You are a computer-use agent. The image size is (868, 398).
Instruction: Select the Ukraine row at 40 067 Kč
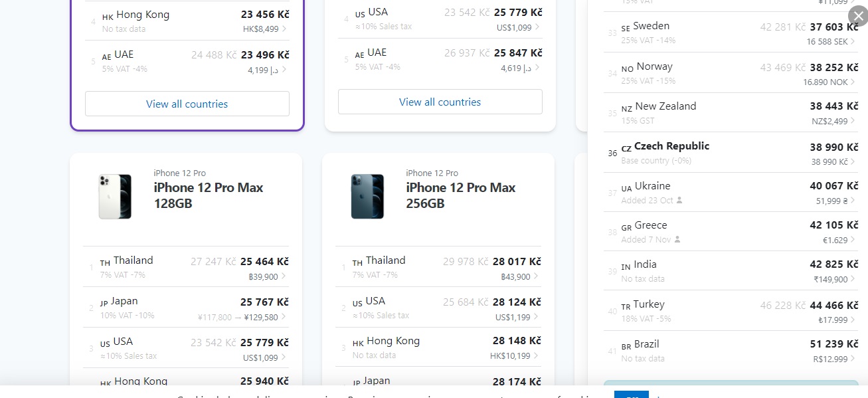pos(731,192)
